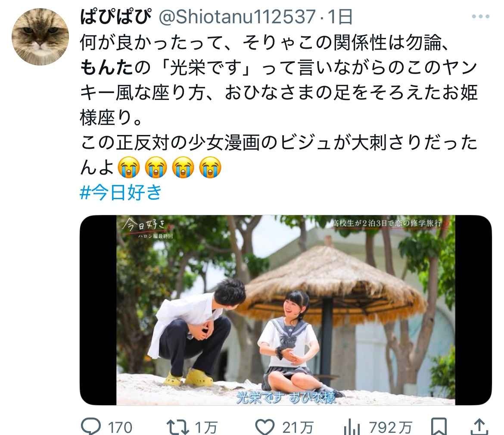Open the 1日 timestamp link

340,16
